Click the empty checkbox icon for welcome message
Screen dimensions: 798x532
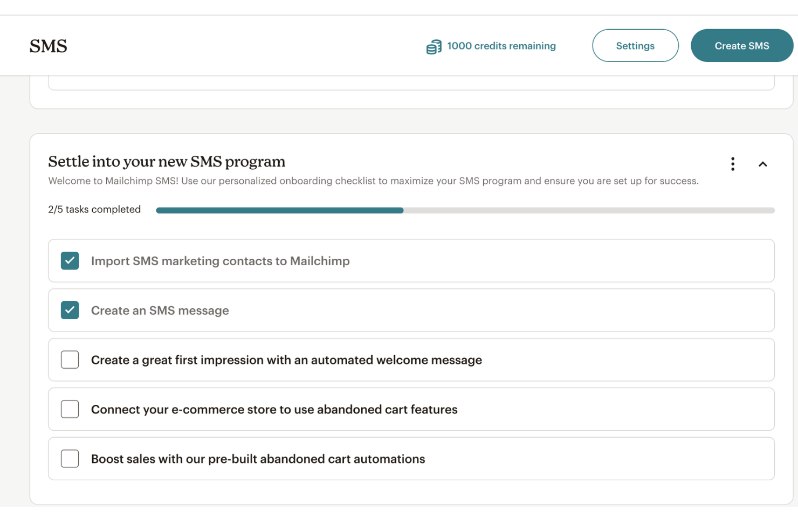[x=70, y=360]
